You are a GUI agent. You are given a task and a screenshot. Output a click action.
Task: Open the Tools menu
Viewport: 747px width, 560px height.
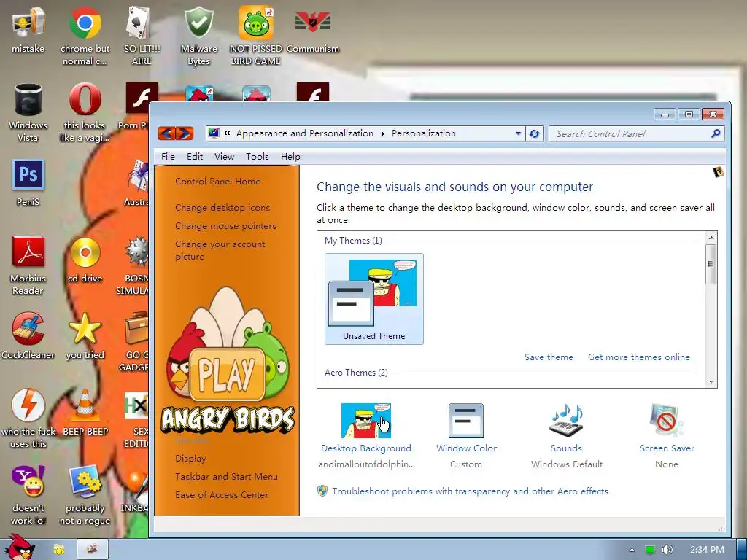(x=258, y=157)
